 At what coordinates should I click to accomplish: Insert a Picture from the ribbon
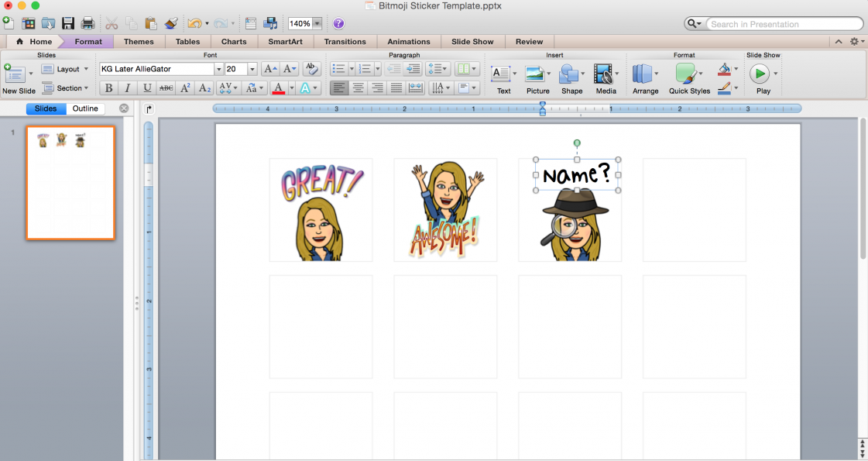click(x=537, y=75)
